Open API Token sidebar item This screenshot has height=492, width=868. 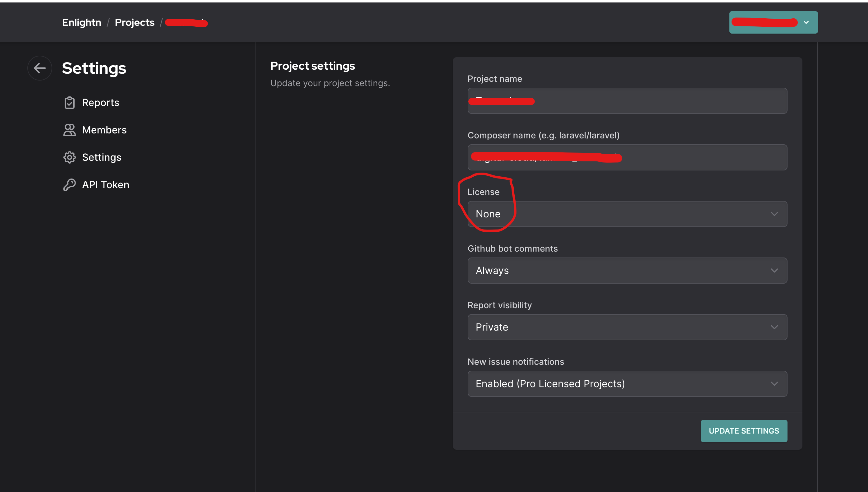tap(105, 185)
